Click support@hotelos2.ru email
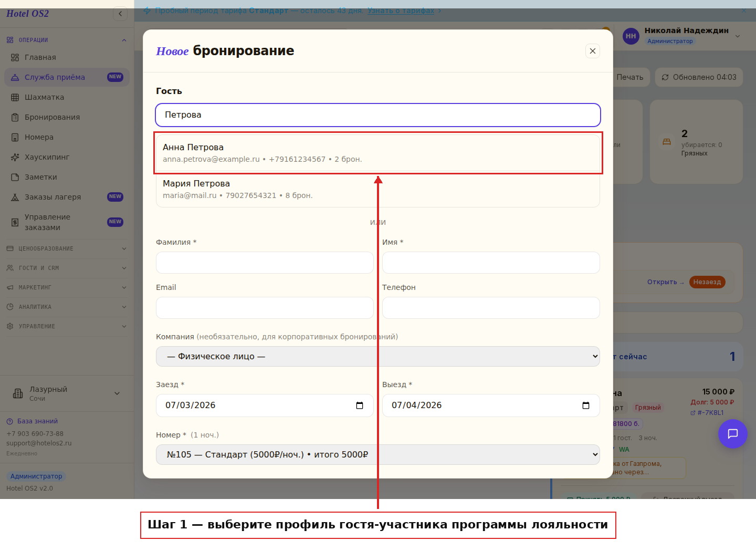Viewport: 756px width, 551px height. (39, 443)
